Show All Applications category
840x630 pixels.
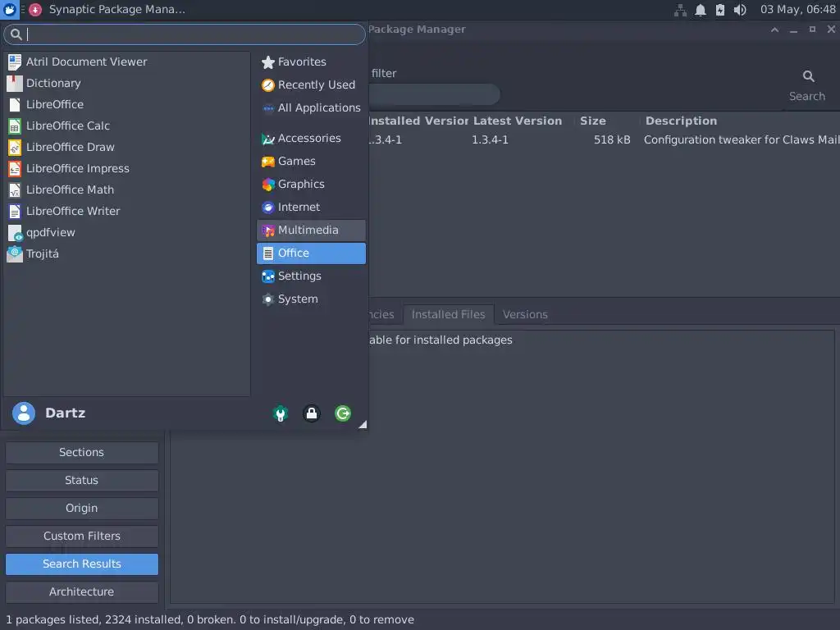(x=311, y=108)
